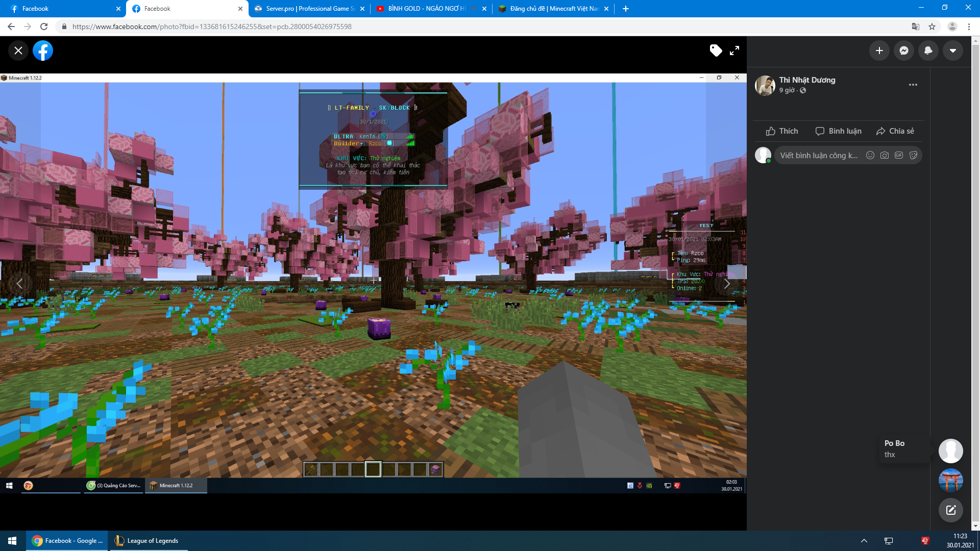
Task: Open the Chrome profile avatar
Action: click(952, 27)
